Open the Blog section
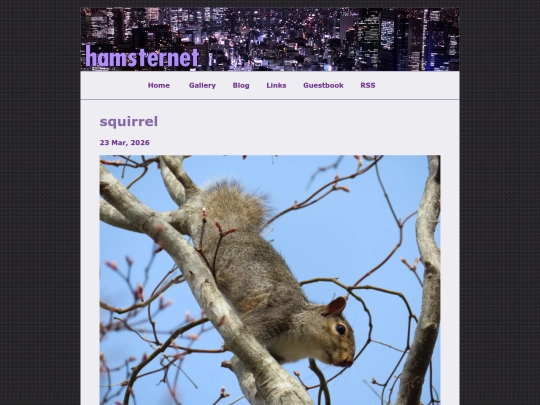 [x=241, y=85]
